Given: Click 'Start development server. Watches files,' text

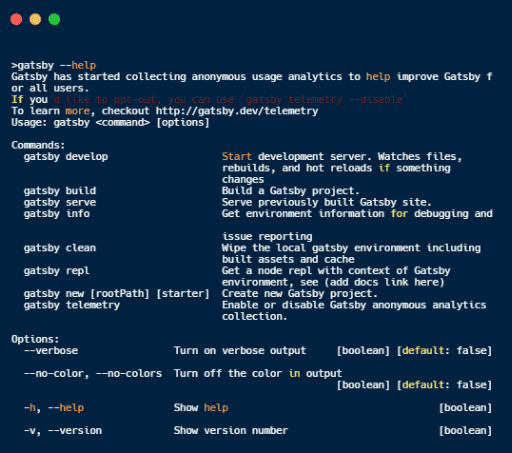Looking at the screenshot, I should (x=342, y=157).
